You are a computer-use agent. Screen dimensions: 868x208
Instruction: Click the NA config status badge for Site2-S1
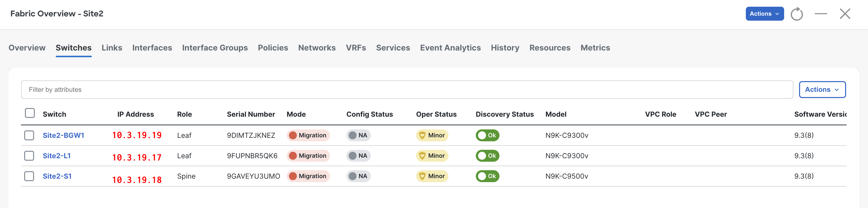click(x=358, y=176)
